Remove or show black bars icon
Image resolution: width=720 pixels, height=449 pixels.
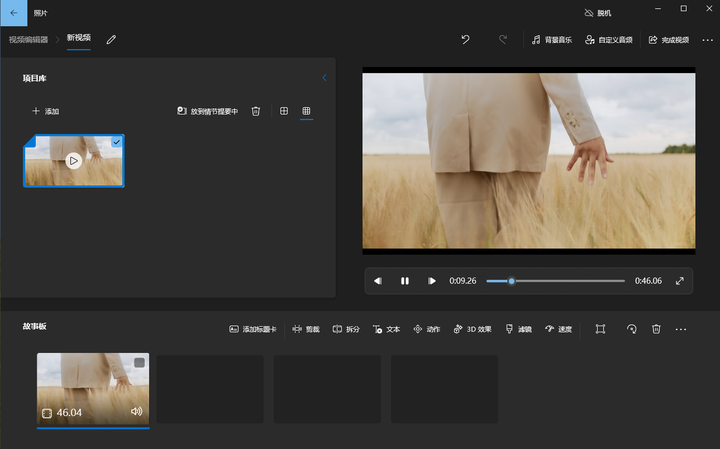point(600,329)
